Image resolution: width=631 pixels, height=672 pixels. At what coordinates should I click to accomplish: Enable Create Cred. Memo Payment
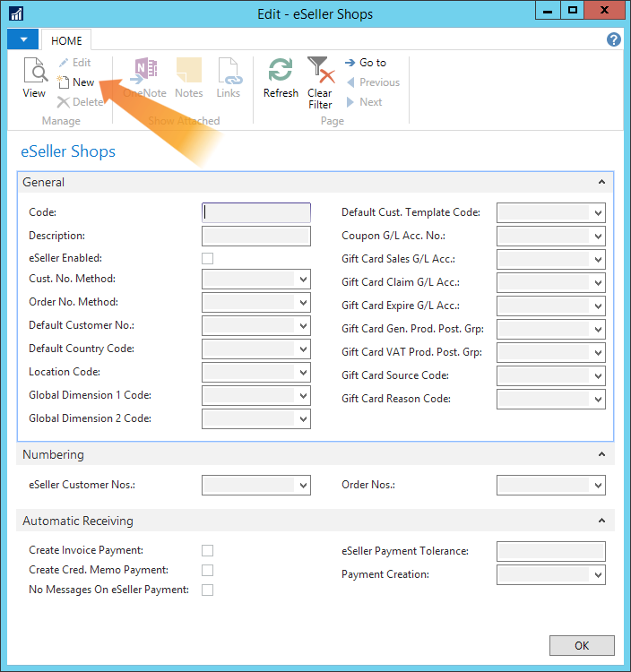tap(207, 570)
